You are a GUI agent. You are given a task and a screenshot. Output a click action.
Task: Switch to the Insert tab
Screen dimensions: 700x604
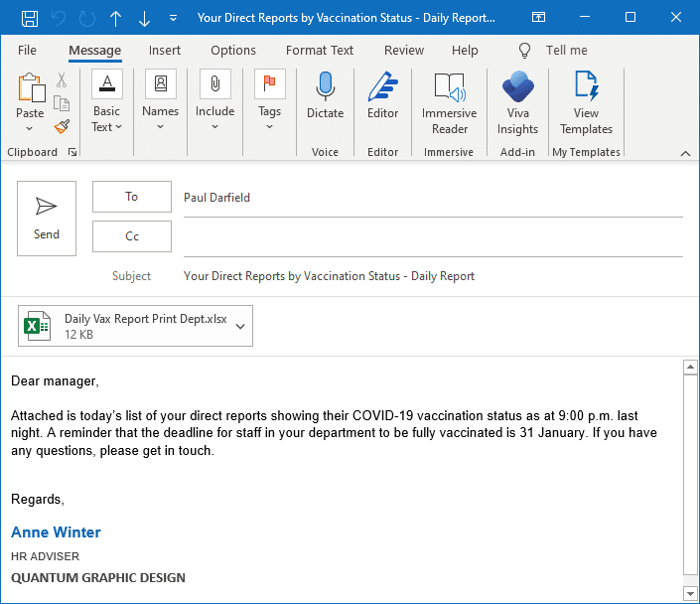click(x=165, y=51)
